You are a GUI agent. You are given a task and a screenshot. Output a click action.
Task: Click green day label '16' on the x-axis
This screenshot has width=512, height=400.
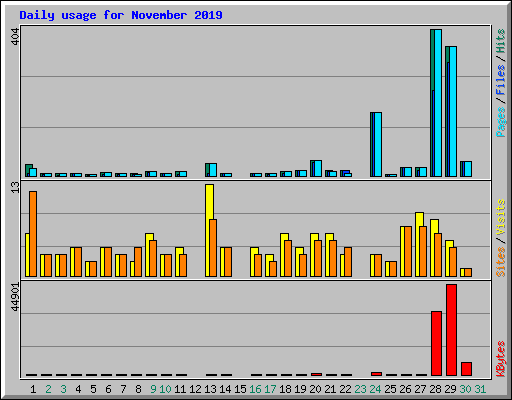[255, 389]
